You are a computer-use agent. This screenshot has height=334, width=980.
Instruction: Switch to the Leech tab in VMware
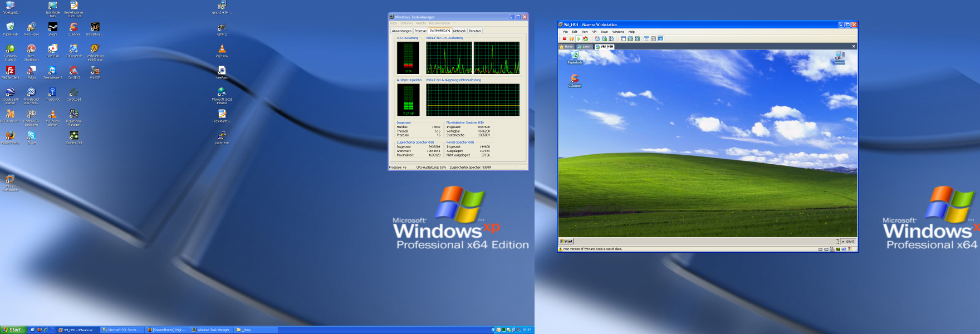click(x=585, y=47)
